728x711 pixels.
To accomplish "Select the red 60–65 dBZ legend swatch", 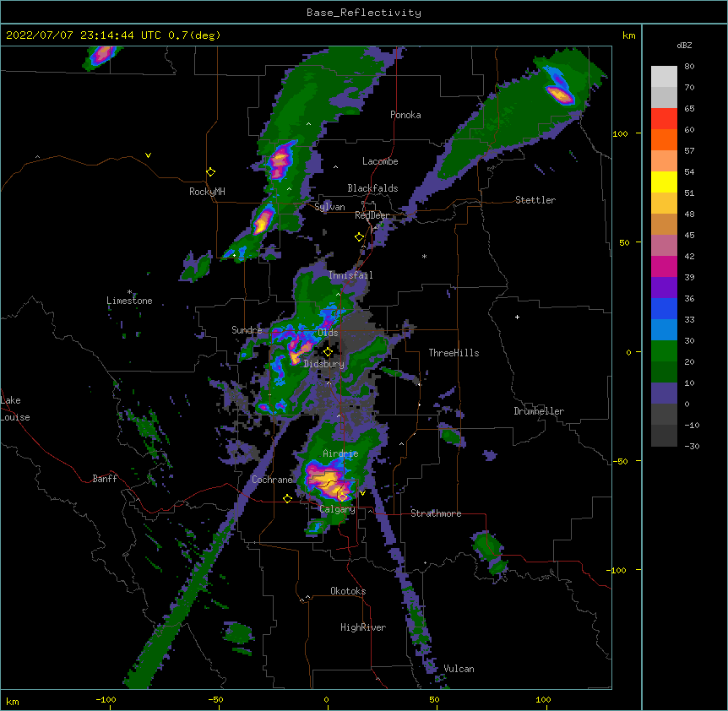I will [x=664, y=119].
